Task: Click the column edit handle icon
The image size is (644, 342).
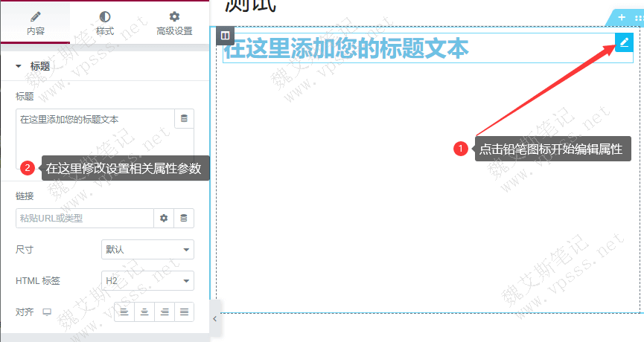Action: click(x=225, y=36)
